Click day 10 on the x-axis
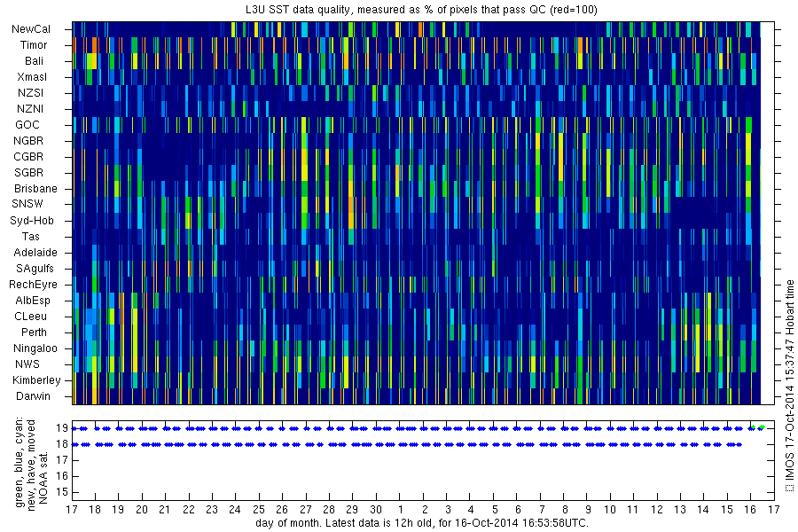Screen dimensions: 798x532 [610, 510]
